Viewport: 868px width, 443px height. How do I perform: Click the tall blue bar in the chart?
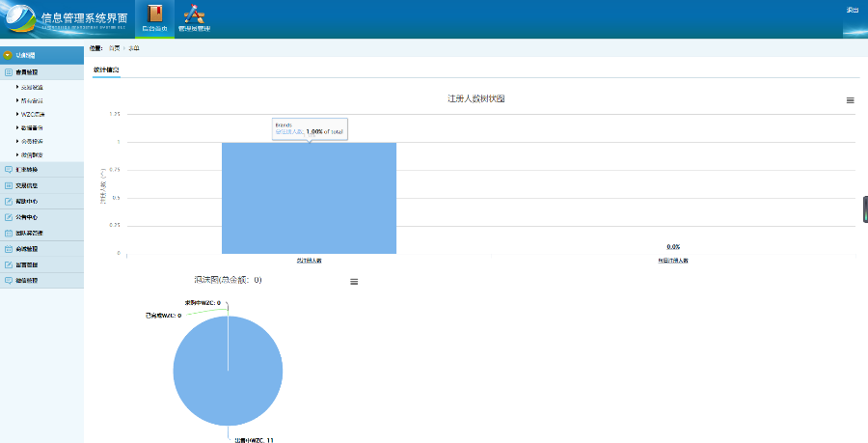point(309,198)
